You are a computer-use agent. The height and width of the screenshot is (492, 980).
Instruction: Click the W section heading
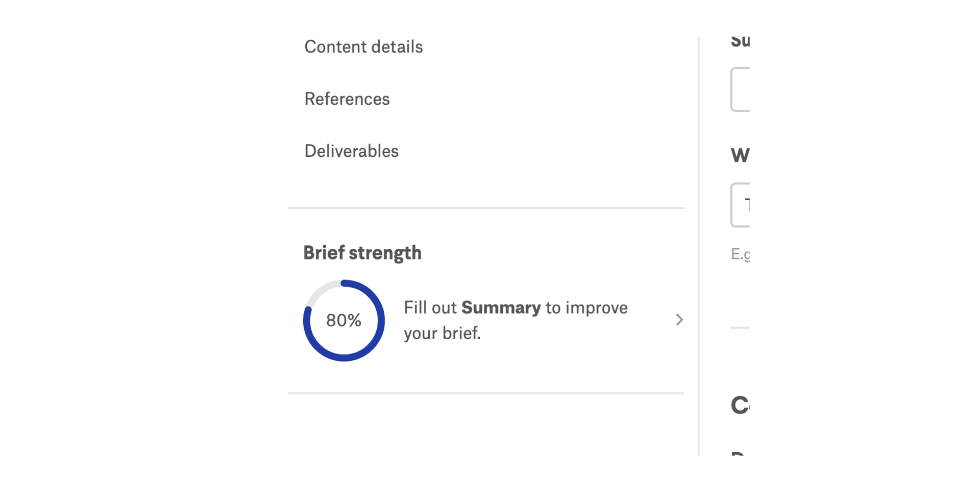739,156
